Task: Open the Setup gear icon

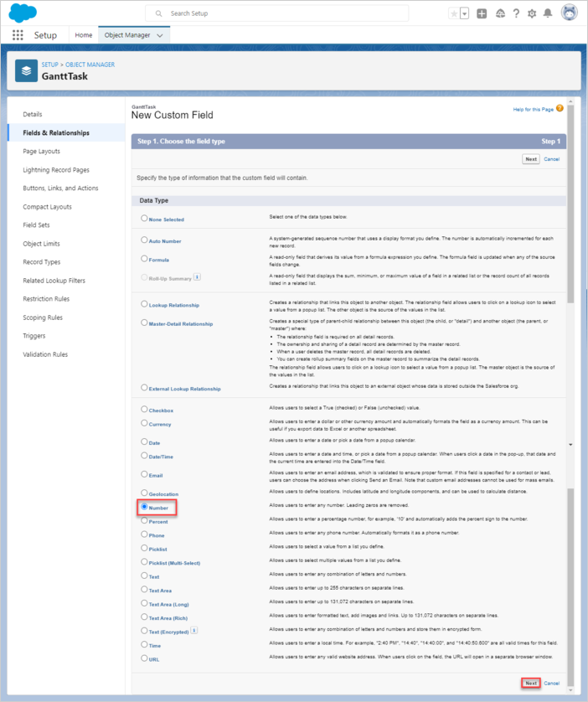Action: click(x=531, y=13)
